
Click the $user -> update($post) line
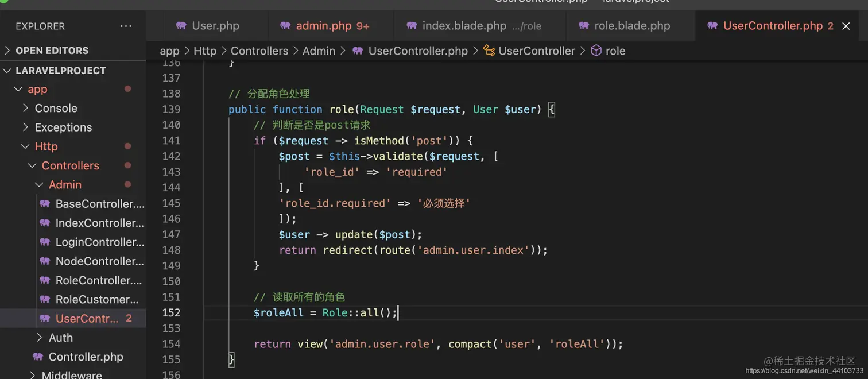[350, 234]
